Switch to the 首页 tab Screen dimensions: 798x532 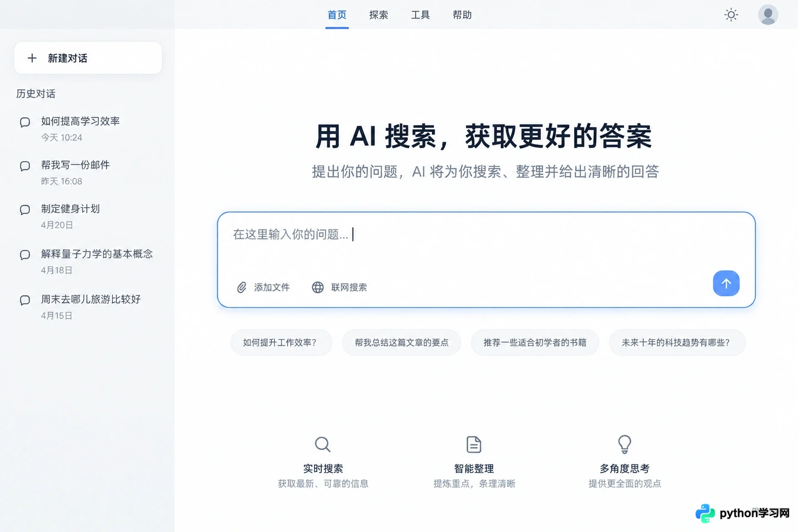[x=337, y=15]
